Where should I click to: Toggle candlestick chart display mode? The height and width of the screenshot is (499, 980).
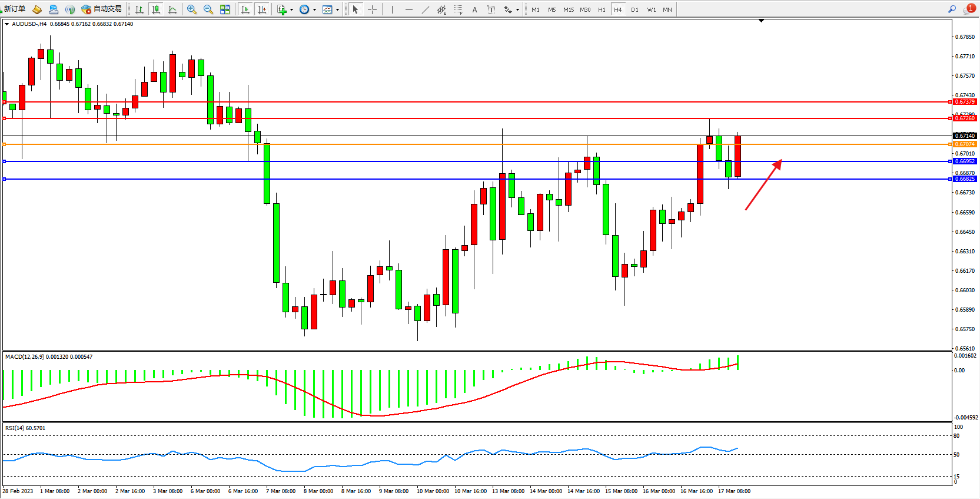[156, 9]
